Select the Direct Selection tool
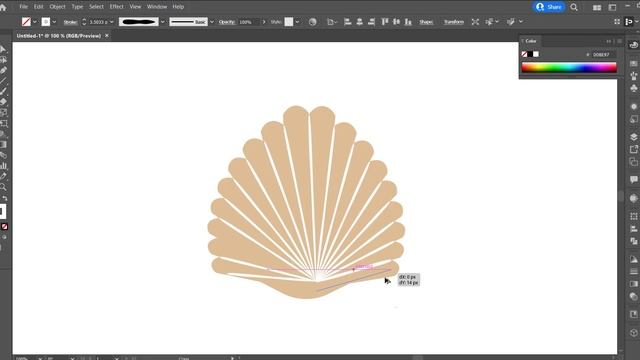 [x=3, y=60]
